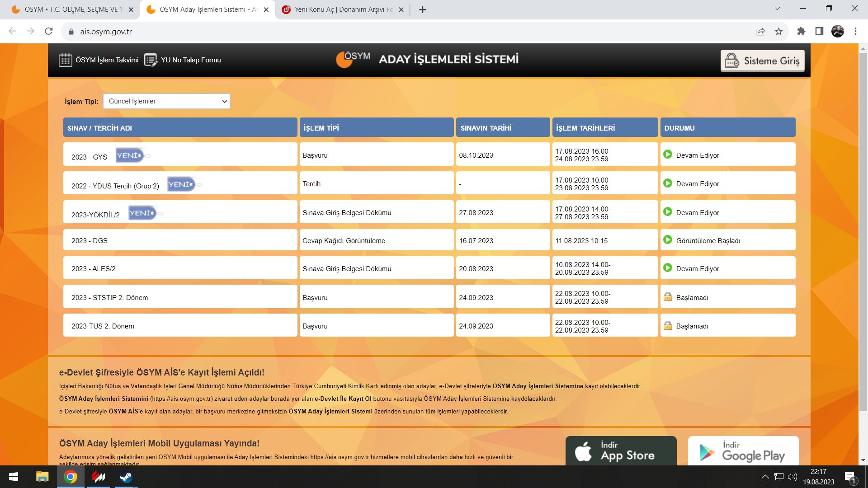Select the 2023 - GYS exam name
This screenshot has width=868, height=488.
89,157
